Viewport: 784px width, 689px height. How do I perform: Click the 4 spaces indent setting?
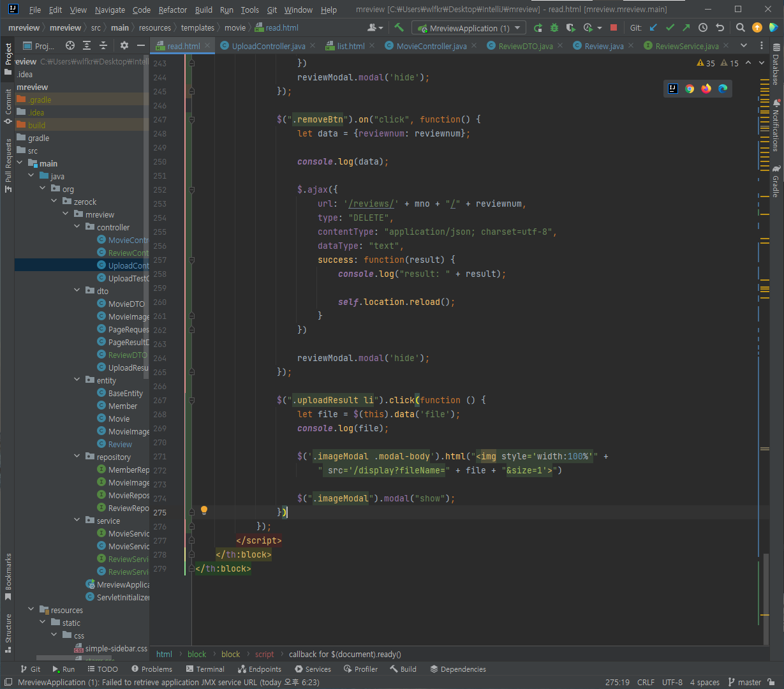(704, 682)
